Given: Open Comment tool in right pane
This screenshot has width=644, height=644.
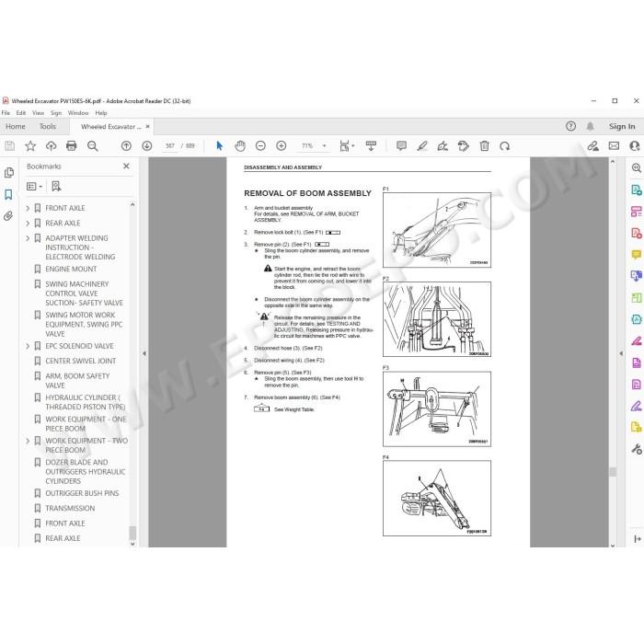Looking at the screenshot, I should [637, 255].
